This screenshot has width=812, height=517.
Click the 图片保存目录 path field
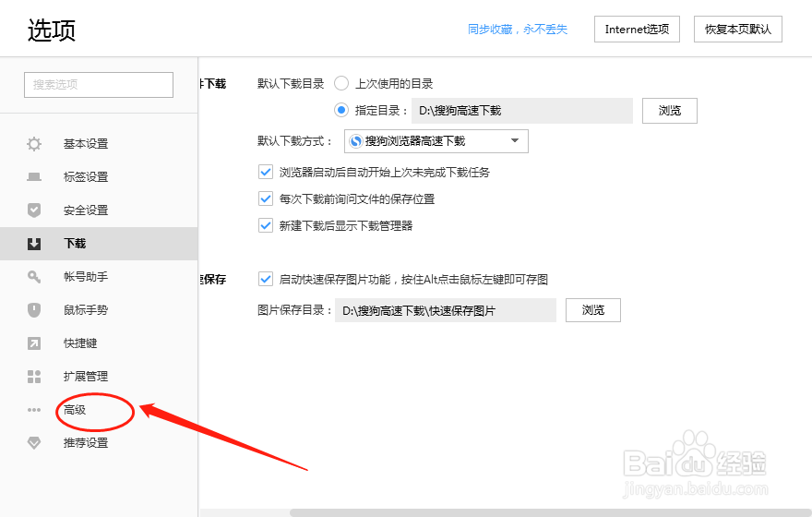click(446, 310)
